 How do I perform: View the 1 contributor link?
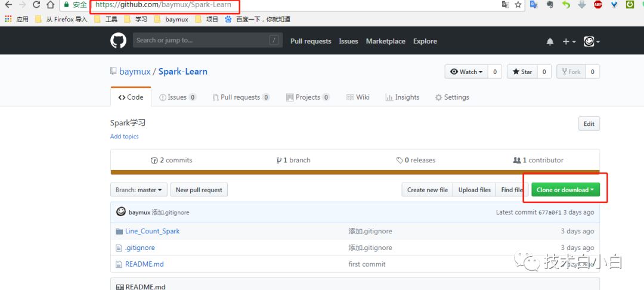point(538,160)
